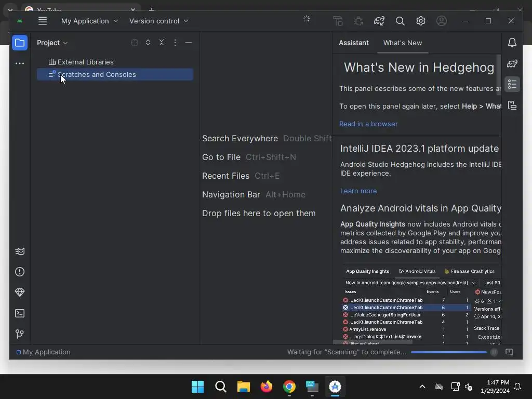Click the Run configuration toolbar icon
The width and height of the screenshot is (532, 399).
pyautogui.click(x=338, y=21)
